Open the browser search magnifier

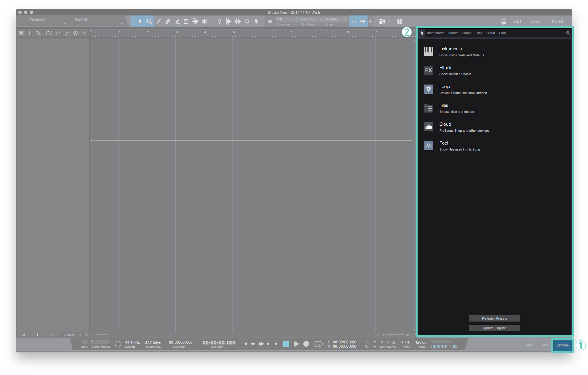(x=568, y=33)
